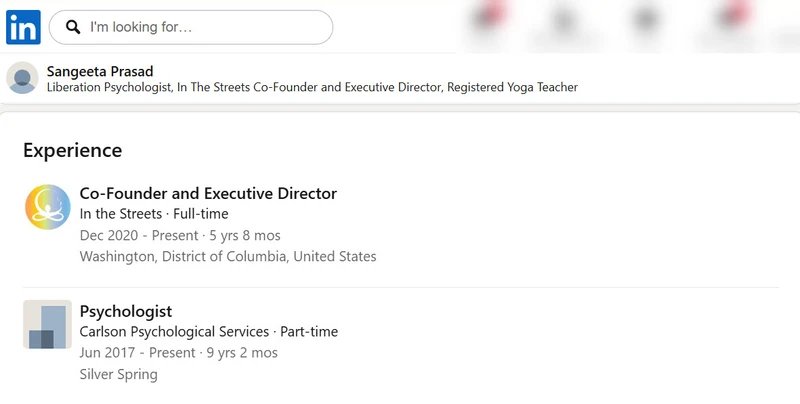Visit the Carlson Psychological Services · Part-time line
The image size is (800, 404).
(209, 332)
